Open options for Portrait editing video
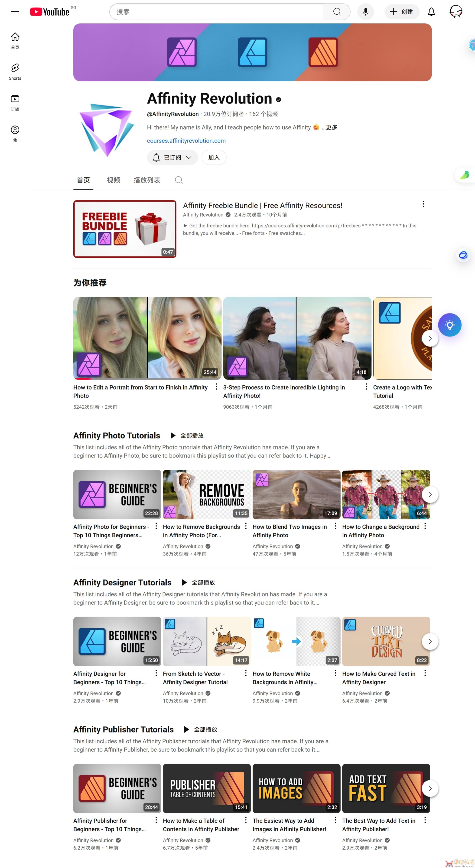 (216, 387)
